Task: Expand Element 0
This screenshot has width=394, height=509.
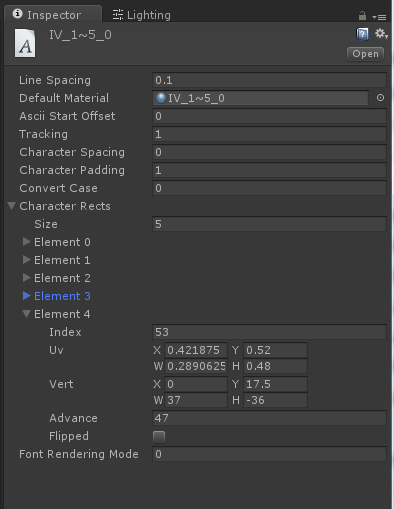Action: [26, 242]
